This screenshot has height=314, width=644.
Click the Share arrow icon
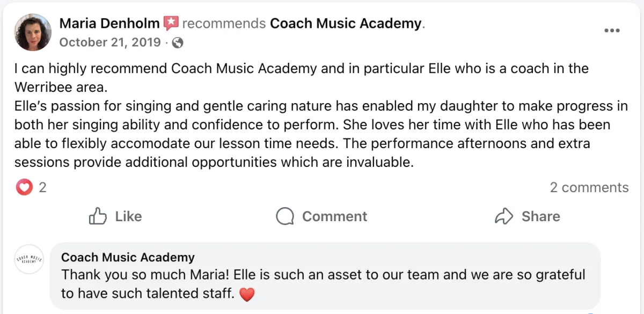pos(504,216)
